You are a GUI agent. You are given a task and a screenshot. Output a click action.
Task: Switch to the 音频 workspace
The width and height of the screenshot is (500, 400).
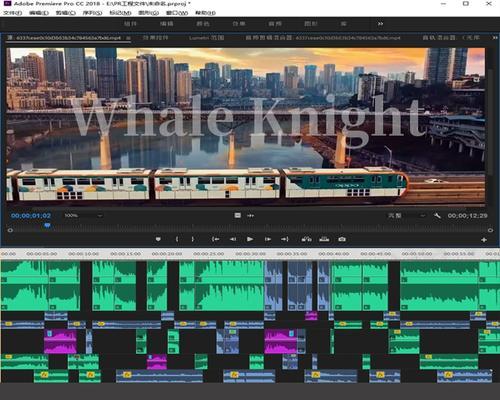coord(275,24)
